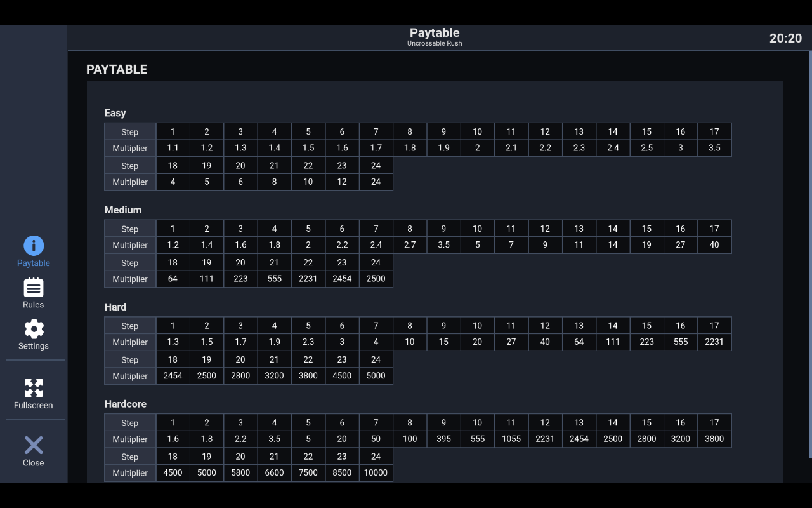Click the 10000 multiplier in Hardcore table
Screen dimensions: 812x508
(x=376, y=473)
